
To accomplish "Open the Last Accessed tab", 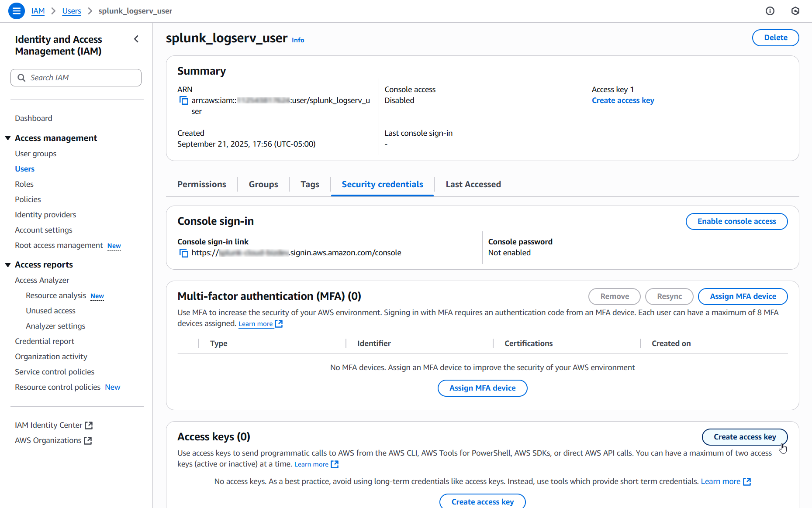I will 473,184.
